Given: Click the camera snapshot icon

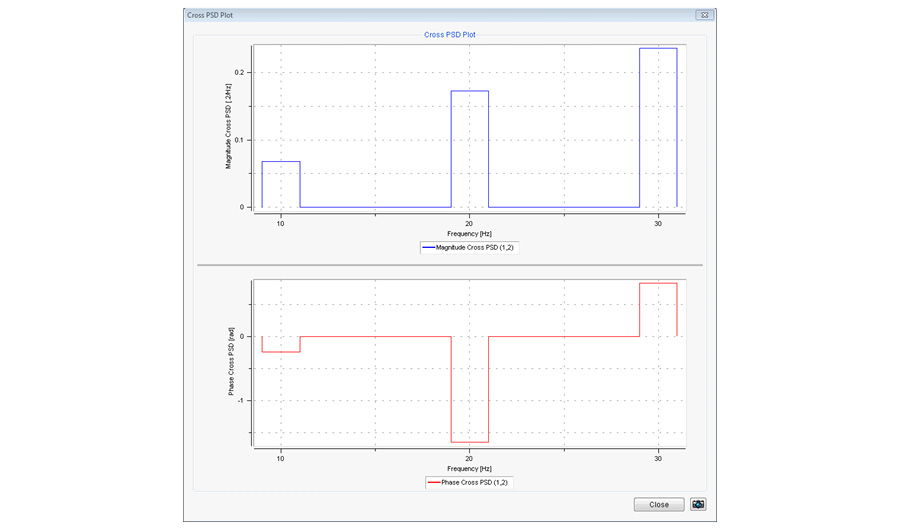Looking at the screenshot, I should (698, 504).
